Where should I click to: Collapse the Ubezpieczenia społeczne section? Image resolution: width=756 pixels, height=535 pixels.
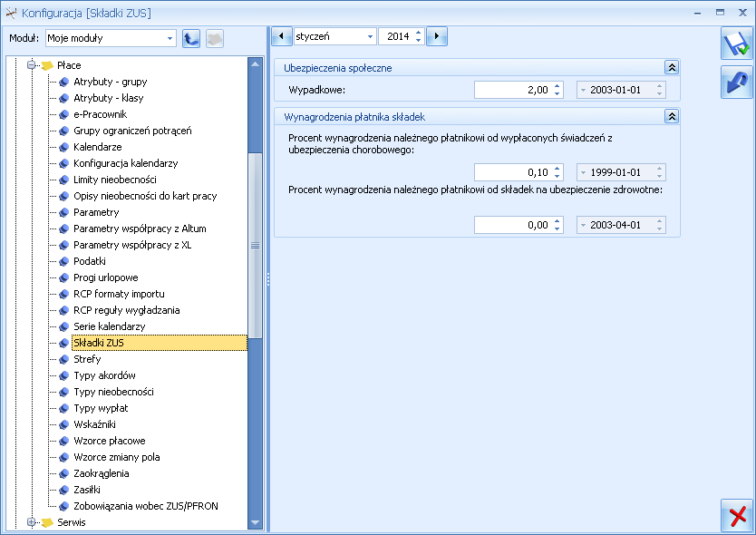click(672, 67)
